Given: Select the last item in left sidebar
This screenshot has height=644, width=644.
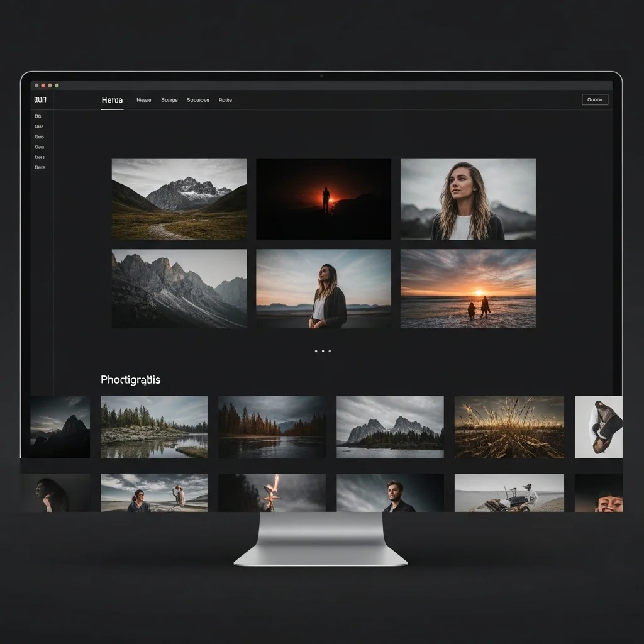Looking at the screenshot, I should (40, 167).
